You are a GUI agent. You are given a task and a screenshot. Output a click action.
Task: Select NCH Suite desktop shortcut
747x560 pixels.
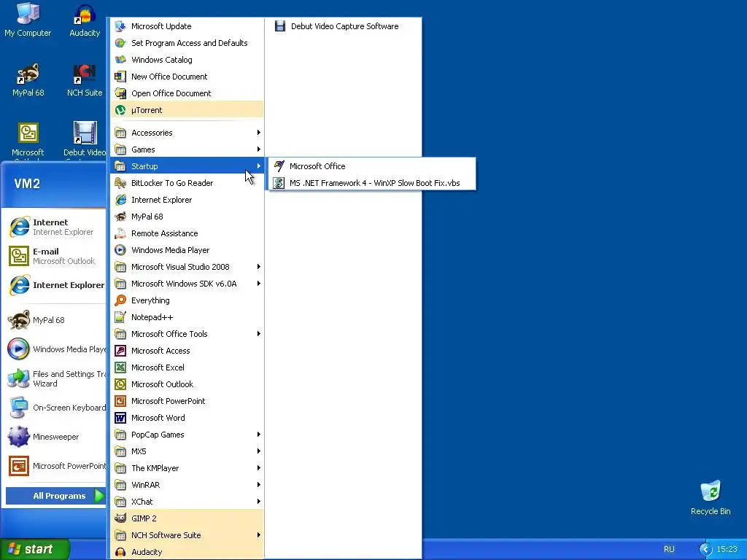tap(85, 80)
